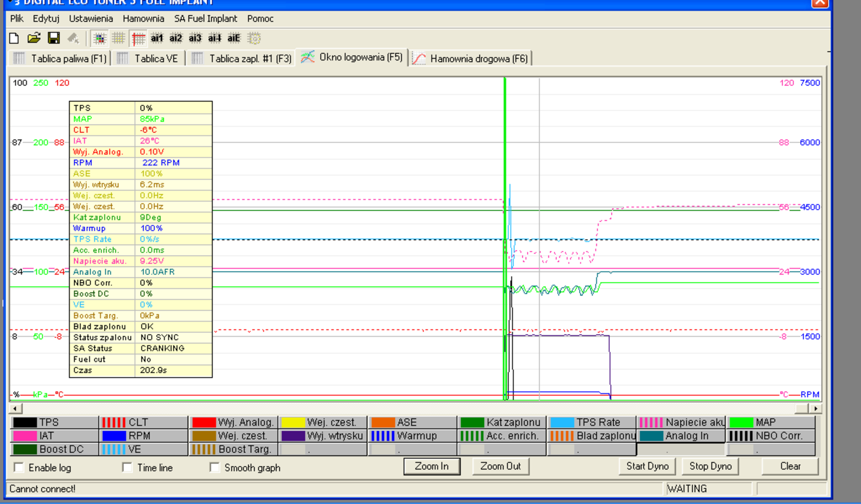Click the Napiecie aku. 9.25V value
The height and width of the screenshot is (504, 861).
tap(152, 261)
